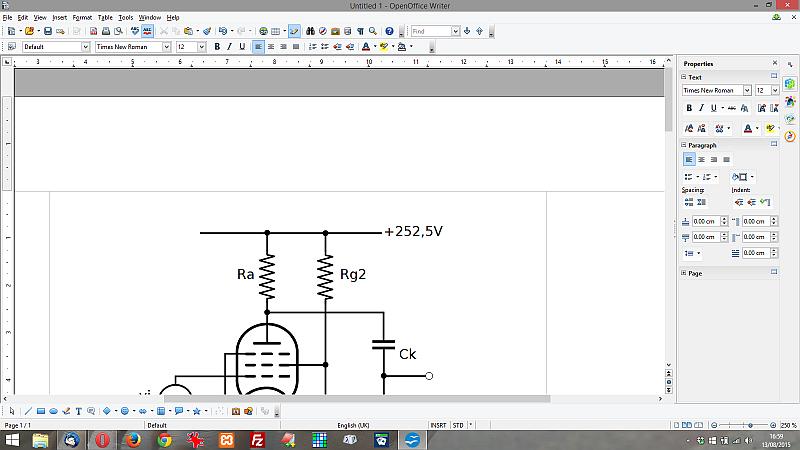Viewport: 800px width, 450px height.
Task: Toggle Bold in the formatting toolbar
Action: click(216, 46)
